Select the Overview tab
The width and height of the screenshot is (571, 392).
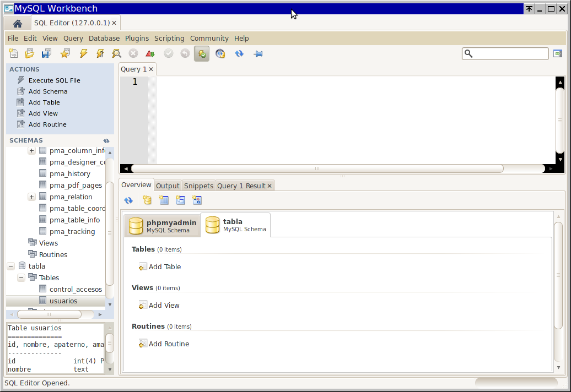tap(136, 185)
